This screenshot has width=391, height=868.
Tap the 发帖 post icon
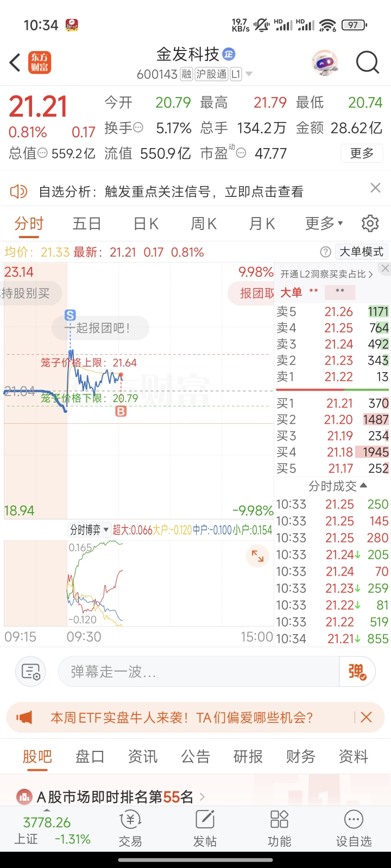(205, 829)
